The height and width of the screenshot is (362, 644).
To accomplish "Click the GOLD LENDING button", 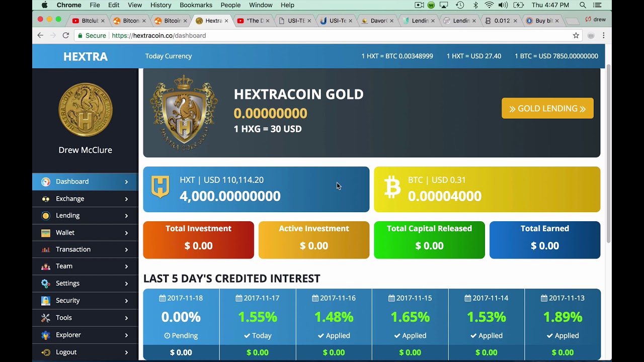I will click(547, 108).
